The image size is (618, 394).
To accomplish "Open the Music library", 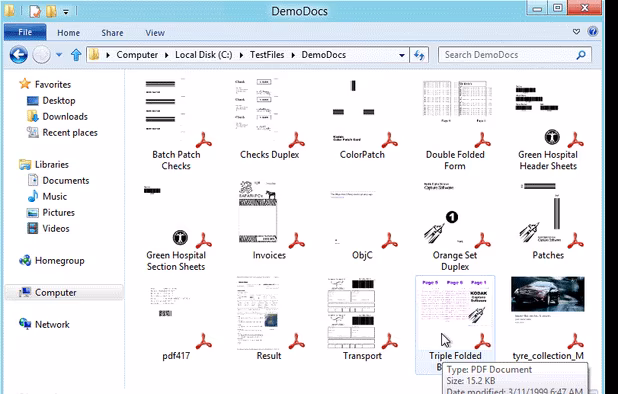I will click(54, 197).
